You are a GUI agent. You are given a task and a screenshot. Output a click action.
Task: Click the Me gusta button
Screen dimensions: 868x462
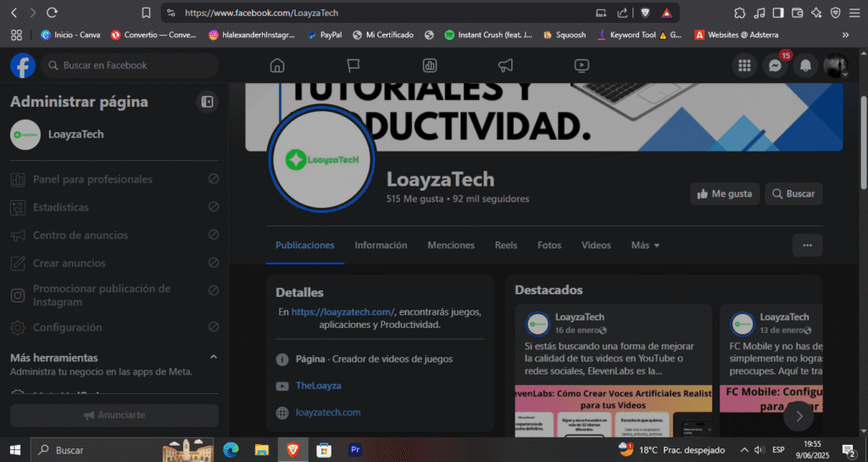pyautogui.click(x=725, y=193)
